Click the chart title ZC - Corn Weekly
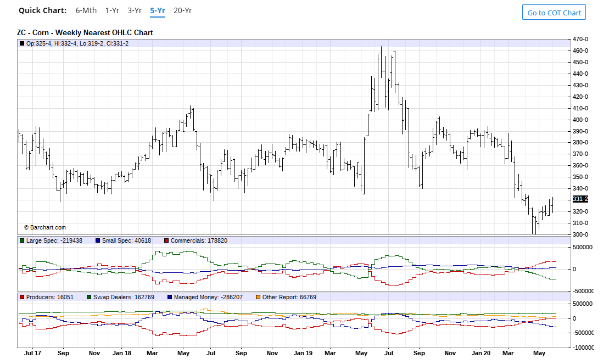This screenshot has height=364, width=609. tap(85, 32)
